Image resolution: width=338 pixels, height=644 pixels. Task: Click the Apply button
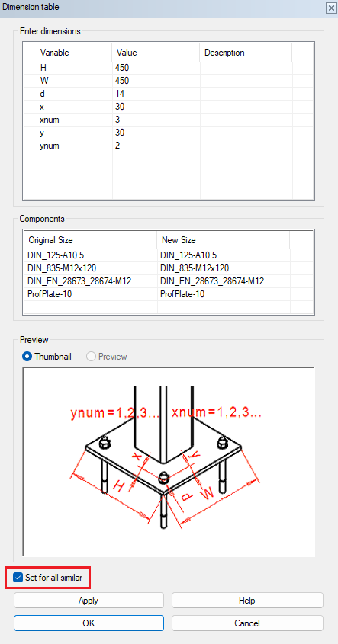[x=89, y=601]
